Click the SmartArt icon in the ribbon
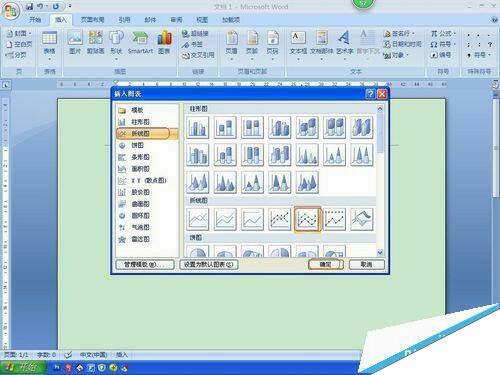The width and height of the screenshot is (500, 375). coord(140,42)
